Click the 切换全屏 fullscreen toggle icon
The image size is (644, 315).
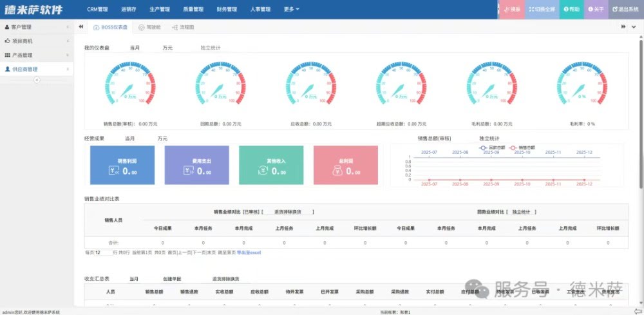tap(530, 10)
